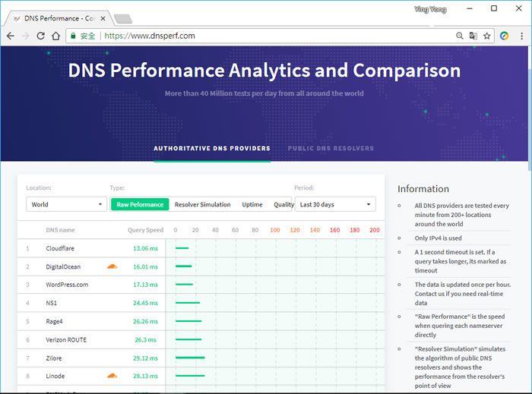Image resolution: width=532 pixels, height=394 pixels.
Task: Click Zilore's 29.12 ms value
Action: click(145, 358)
